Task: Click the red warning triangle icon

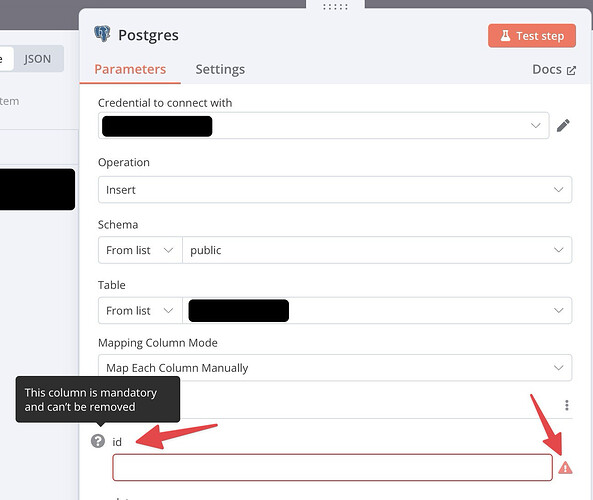Action: (x=565, y=468)
